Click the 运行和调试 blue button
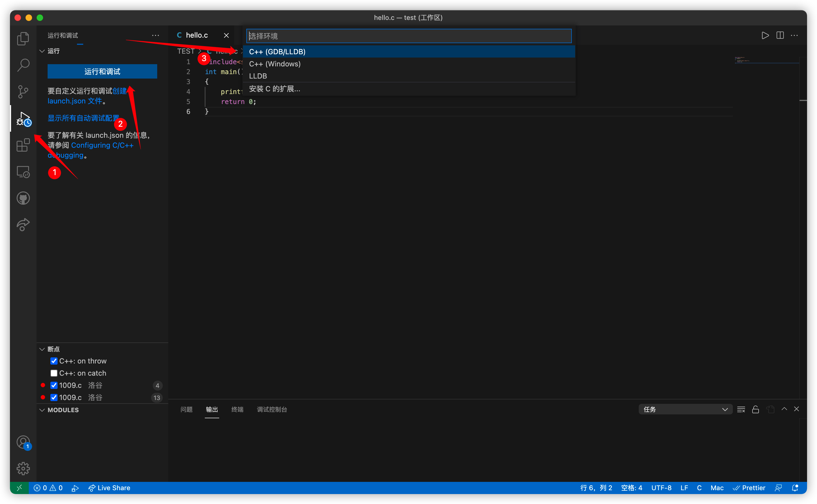Viewport: 817px width, 504px height. [102, 71]
